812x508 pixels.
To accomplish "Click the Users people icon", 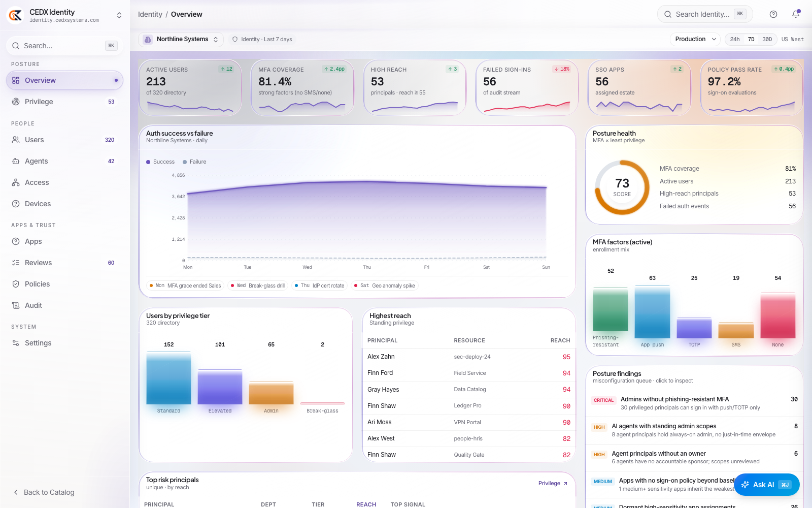I will pyautogui.click(x=16, y=140).
